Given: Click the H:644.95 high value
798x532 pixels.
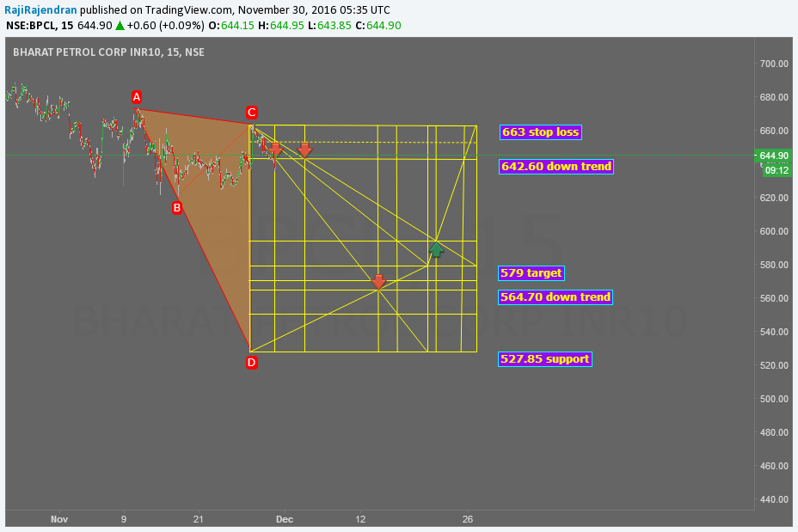Looking at the screenshot, I should click(x=281, y=26).
